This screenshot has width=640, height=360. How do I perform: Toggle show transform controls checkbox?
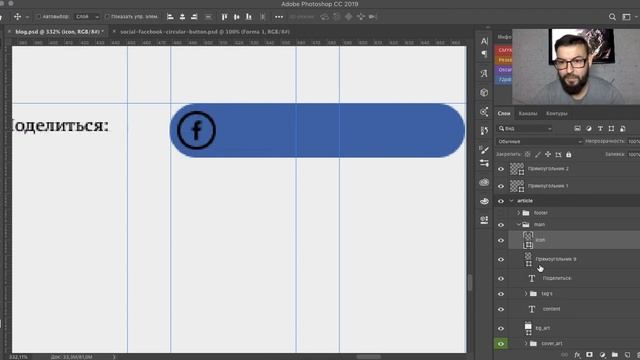point(107,17)
